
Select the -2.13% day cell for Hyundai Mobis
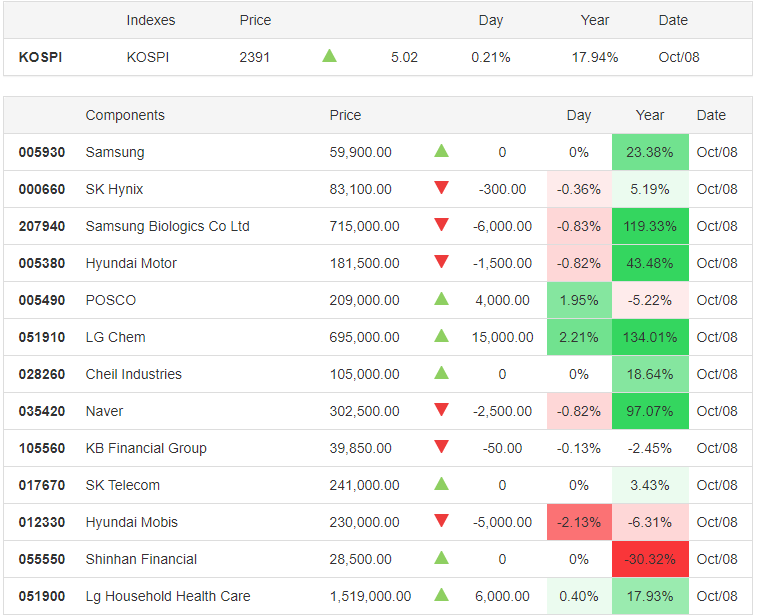pyautogui.click(x=579, y=522)
